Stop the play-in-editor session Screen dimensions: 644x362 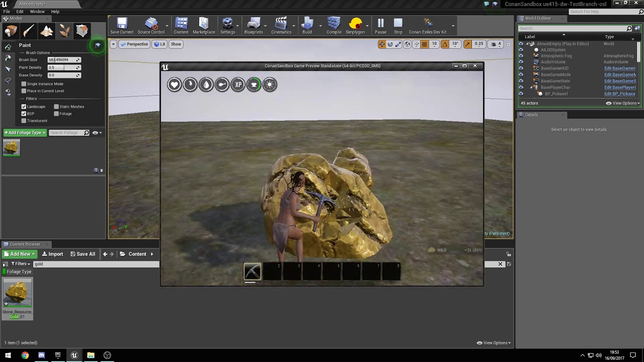(398, 26)
